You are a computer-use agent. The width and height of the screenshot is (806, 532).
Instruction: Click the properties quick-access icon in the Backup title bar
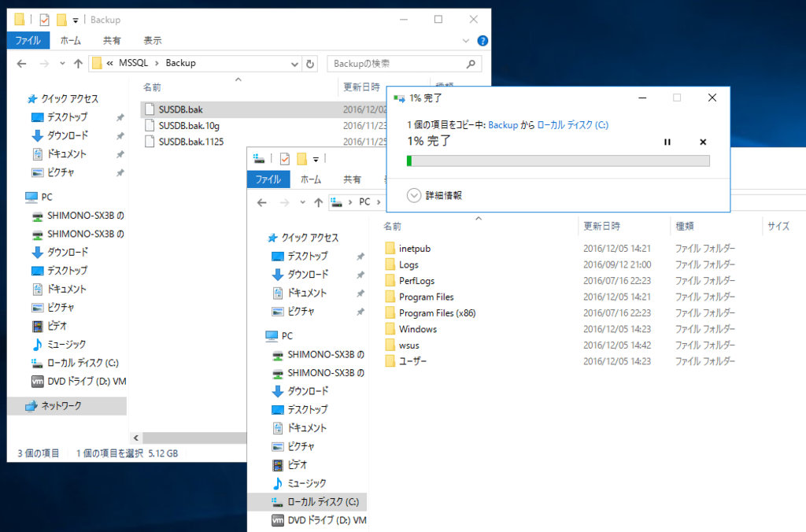pyautogui.click(x=45, y=20)
